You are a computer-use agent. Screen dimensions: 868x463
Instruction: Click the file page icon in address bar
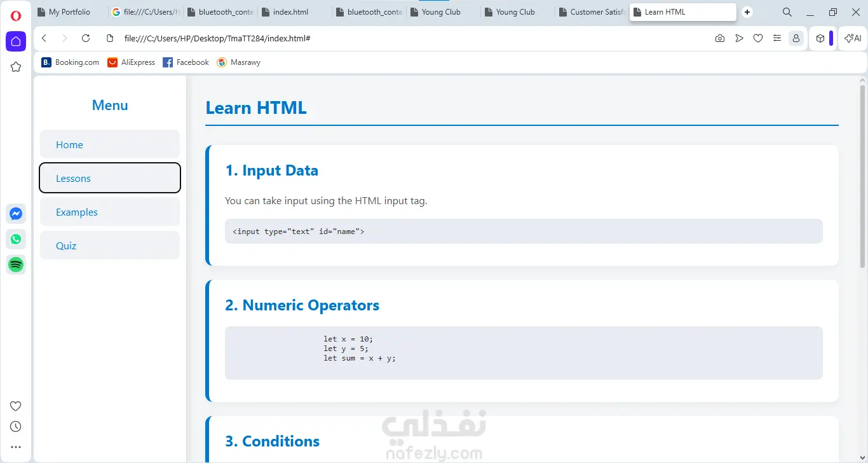(110, 38)
